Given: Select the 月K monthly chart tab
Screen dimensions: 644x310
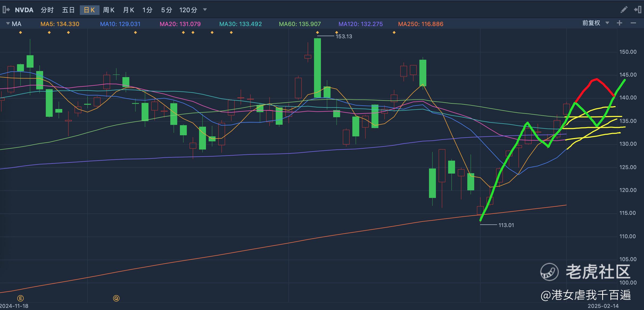Looking at the screenshot, I should [x=129, y=10].
